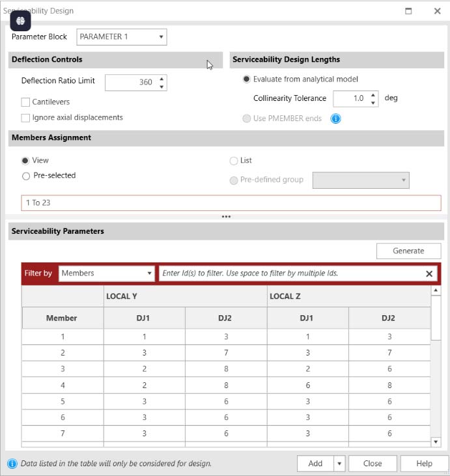
Task: Click the Close button
Action: click(x=373, y=464)
